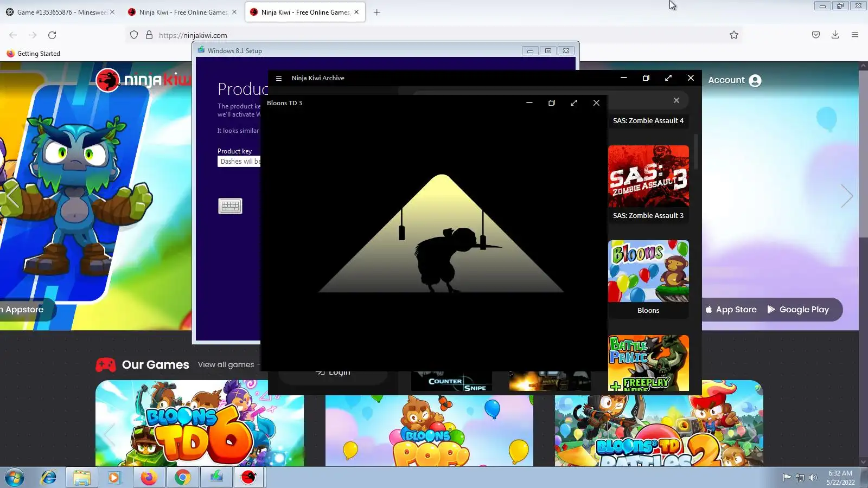
Task: Dismiss the archive search bar with its X
Action: pyautogui.click(x=676, y=100)
